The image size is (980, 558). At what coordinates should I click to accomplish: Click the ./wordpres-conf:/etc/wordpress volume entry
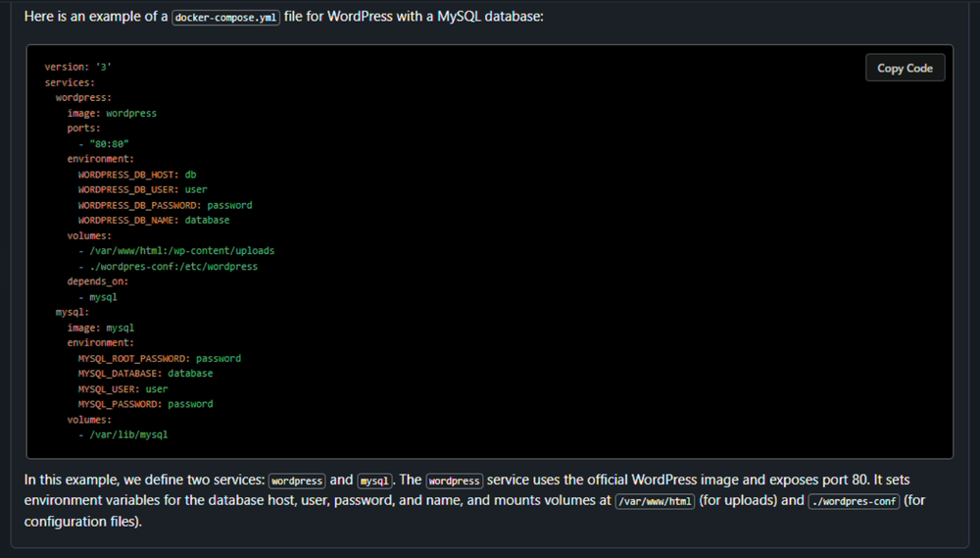coord(172,266)
